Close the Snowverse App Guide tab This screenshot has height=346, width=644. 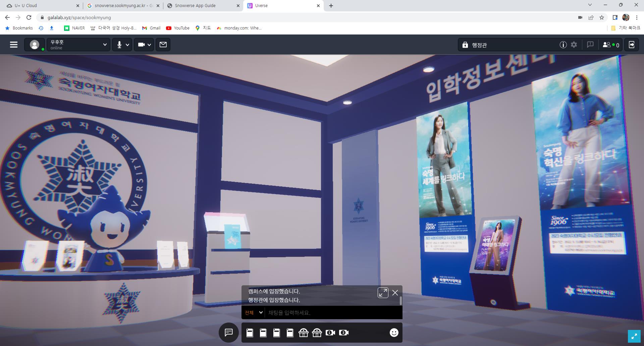click(x=238, y=6)
